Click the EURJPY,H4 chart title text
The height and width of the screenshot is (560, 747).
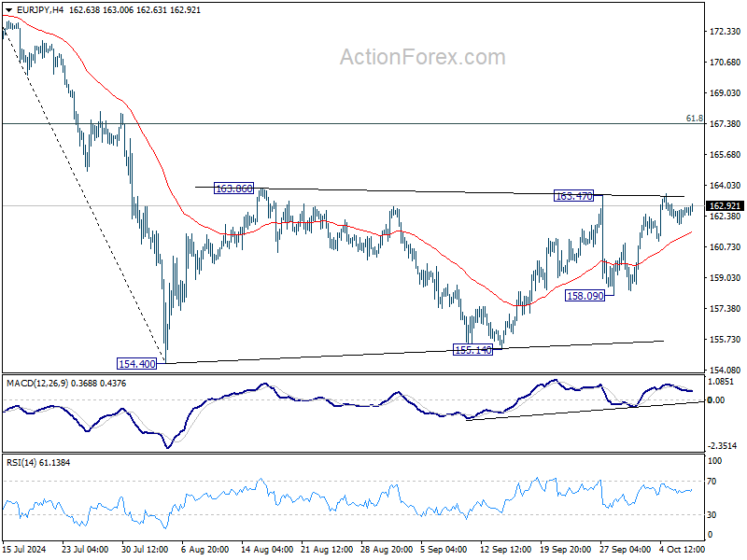40,10
